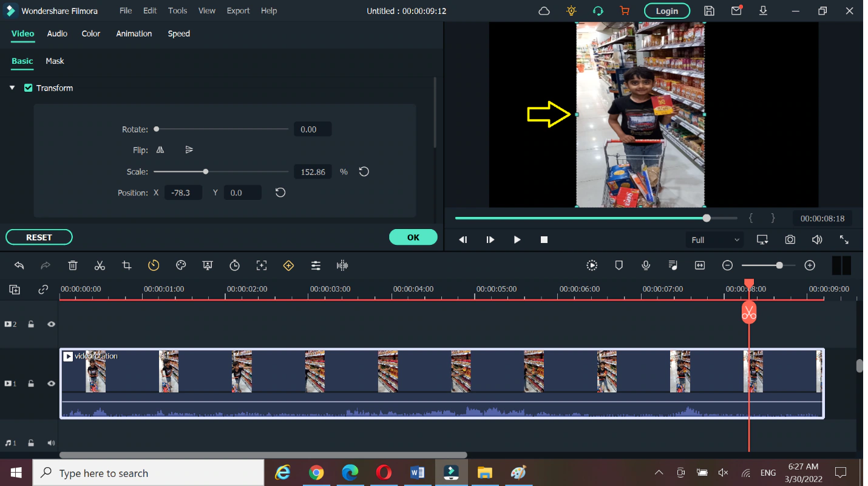Toggle lock on audio track 1
The width and height of the screenshot is (868, 486).
pos(31,443)
